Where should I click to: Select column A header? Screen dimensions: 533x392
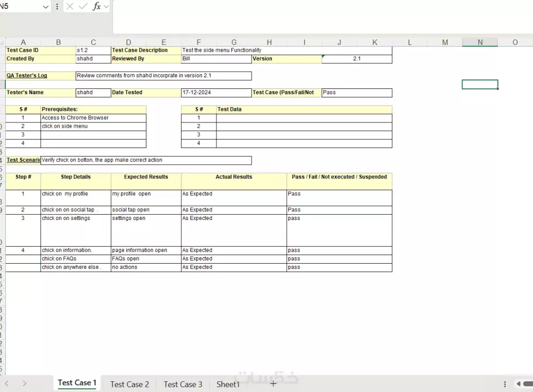click(x=23, y=42)
